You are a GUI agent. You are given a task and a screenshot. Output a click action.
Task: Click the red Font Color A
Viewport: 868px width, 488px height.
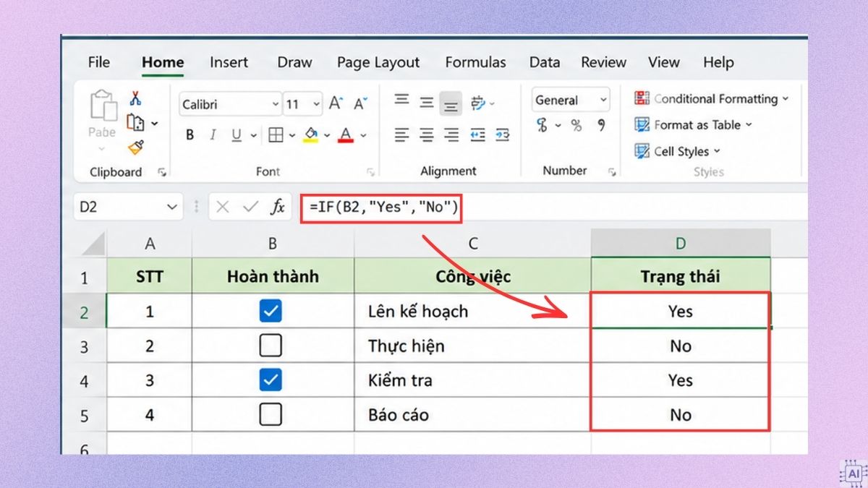[x=346, y=135]
